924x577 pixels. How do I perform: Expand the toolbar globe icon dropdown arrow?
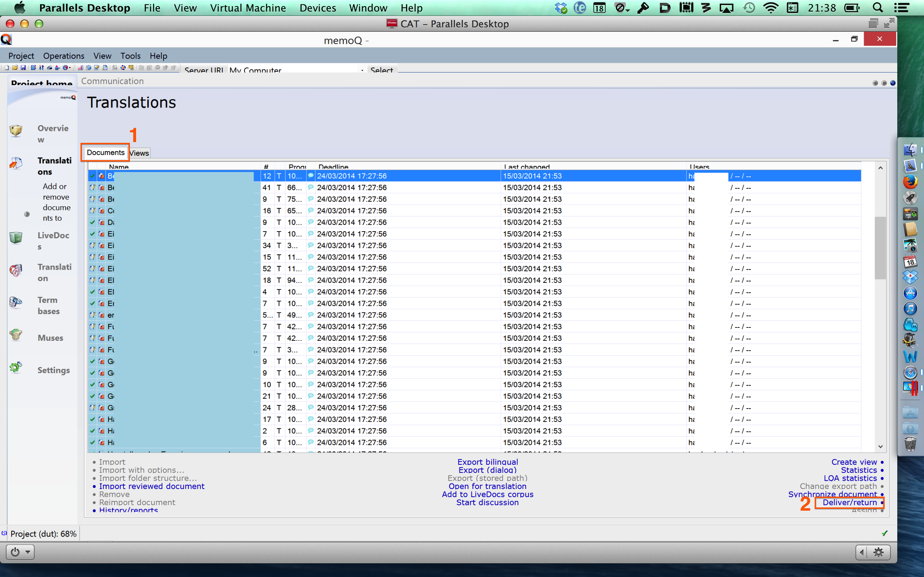70,68
